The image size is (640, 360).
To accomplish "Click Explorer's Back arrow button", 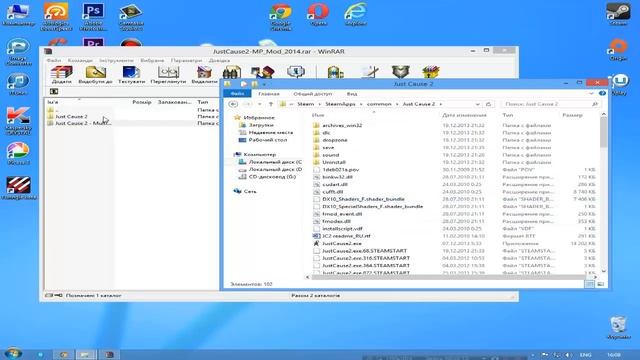I will click(233, 104).
